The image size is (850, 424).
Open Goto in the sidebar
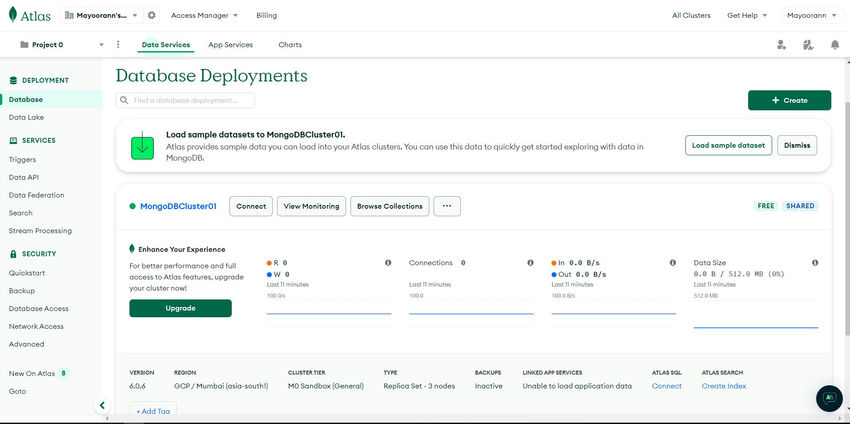pos(17,391)
